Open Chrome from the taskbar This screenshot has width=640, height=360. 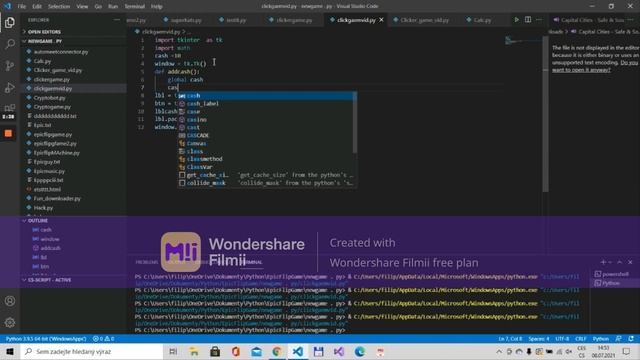tap(277, 351)
